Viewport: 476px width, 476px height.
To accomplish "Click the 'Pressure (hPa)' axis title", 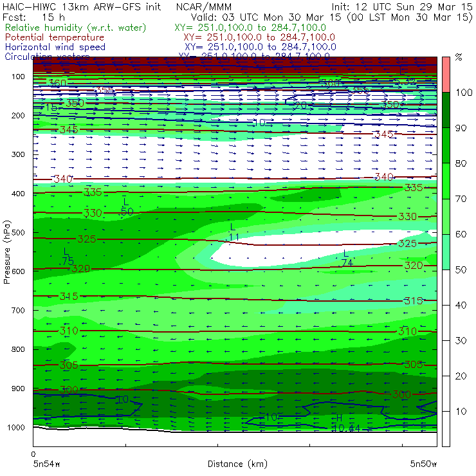I will tap(6, 252).
